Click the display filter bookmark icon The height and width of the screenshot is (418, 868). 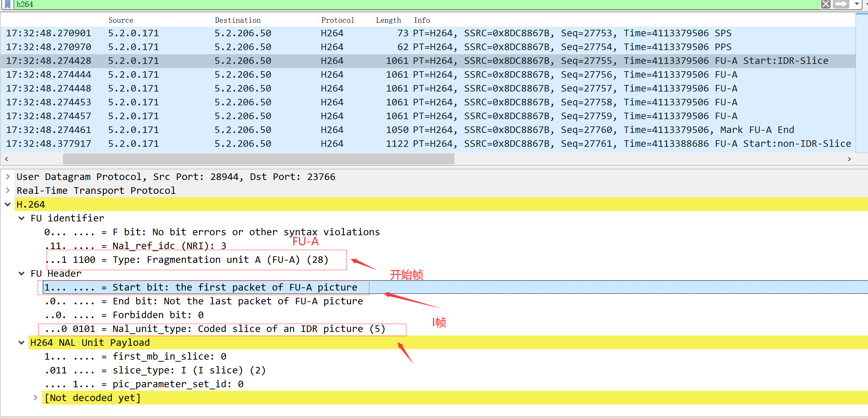(8, 4)
